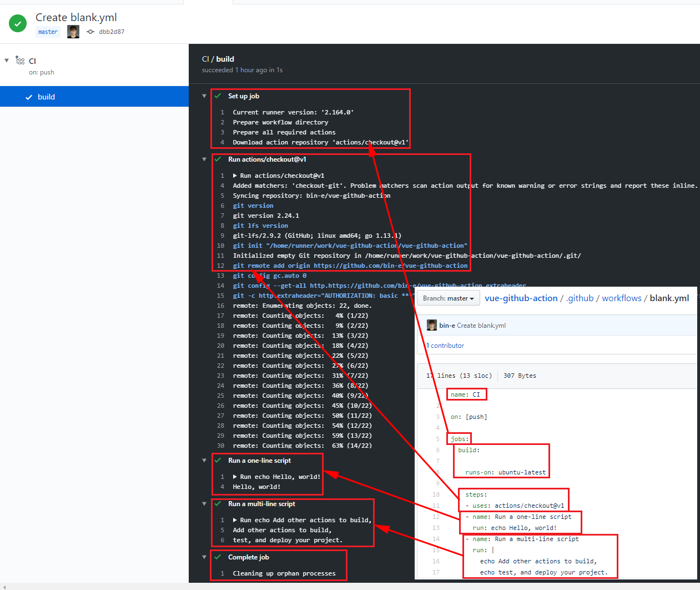Image resolution: width=700 pixels, height=590 pixels.
Task: Click log line 'git version 2.24.1'
Action: [266, 216]
